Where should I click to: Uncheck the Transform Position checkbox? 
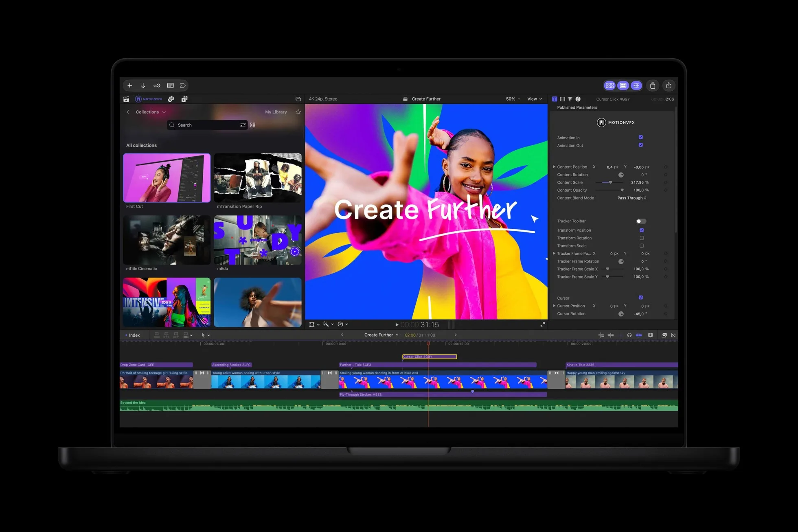642,230
